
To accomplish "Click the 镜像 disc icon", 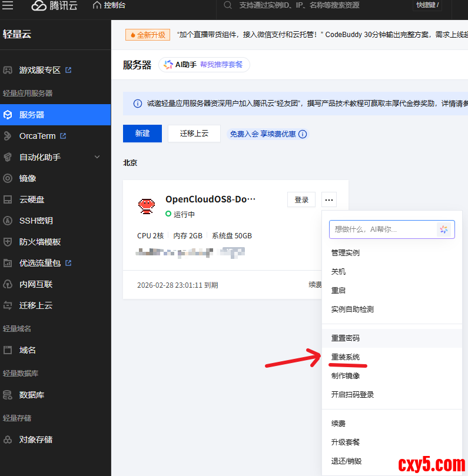I will pos(8,178).
